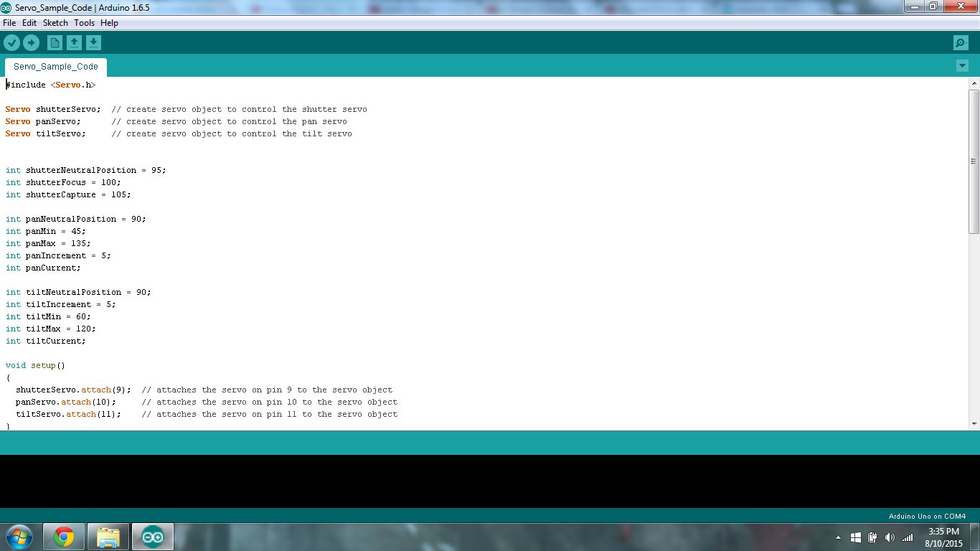The height and width of the screenshot is (551, 980).
Task: Click the 'int tiltMin = 60;' line
Action: coord(48,316)
